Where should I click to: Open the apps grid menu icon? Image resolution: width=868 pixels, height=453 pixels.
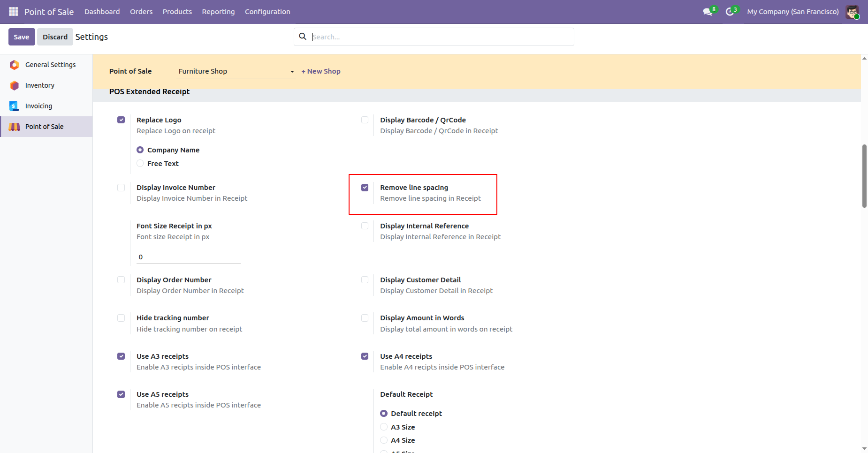(x=14, y=11)
